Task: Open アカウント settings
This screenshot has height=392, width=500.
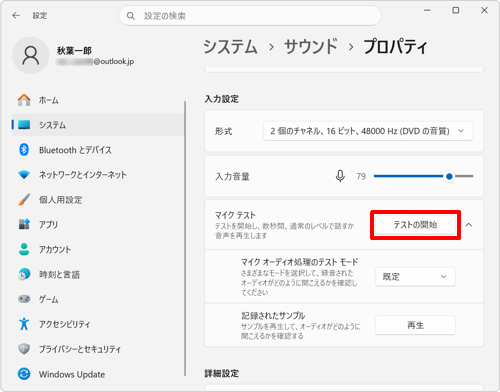Action: coord(97,249)
